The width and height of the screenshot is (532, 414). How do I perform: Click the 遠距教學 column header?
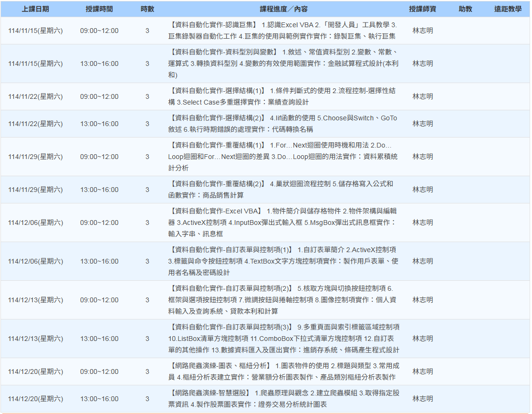508,9
